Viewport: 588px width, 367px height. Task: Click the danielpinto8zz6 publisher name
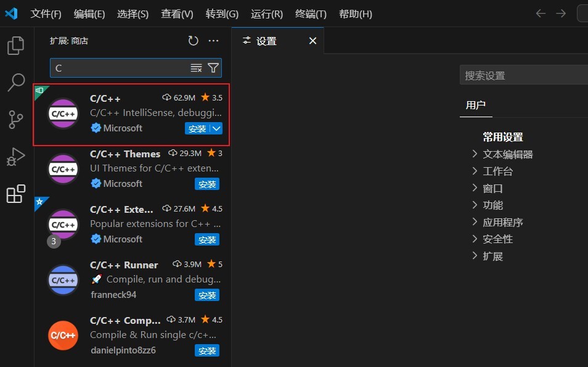123,350
